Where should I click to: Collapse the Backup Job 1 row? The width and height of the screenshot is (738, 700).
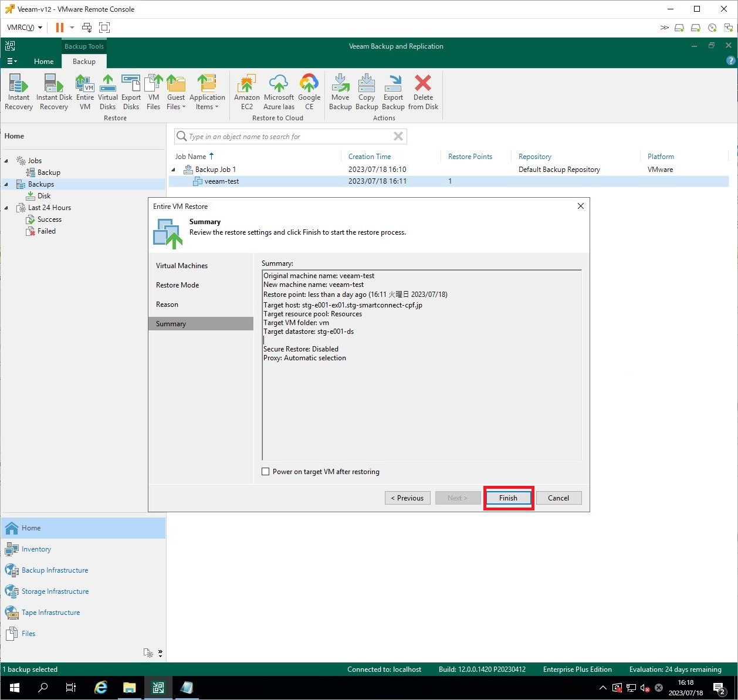pos(174,170)
